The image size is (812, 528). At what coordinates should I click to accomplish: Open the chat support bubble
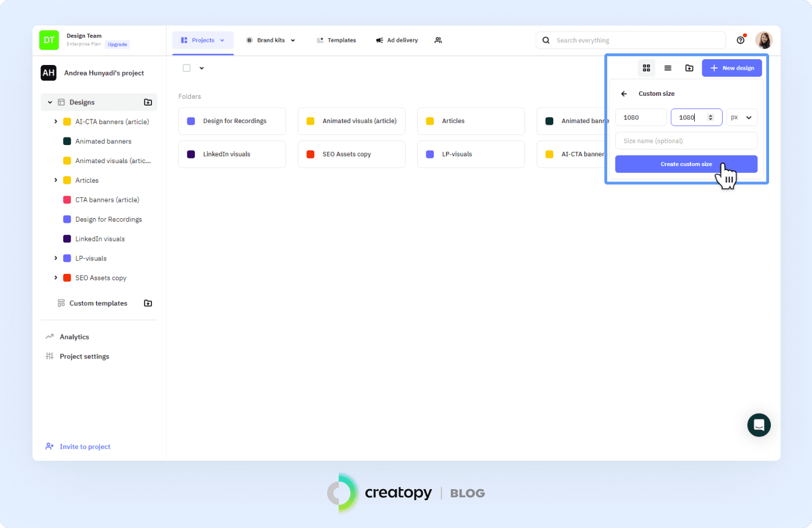(759, 425)
